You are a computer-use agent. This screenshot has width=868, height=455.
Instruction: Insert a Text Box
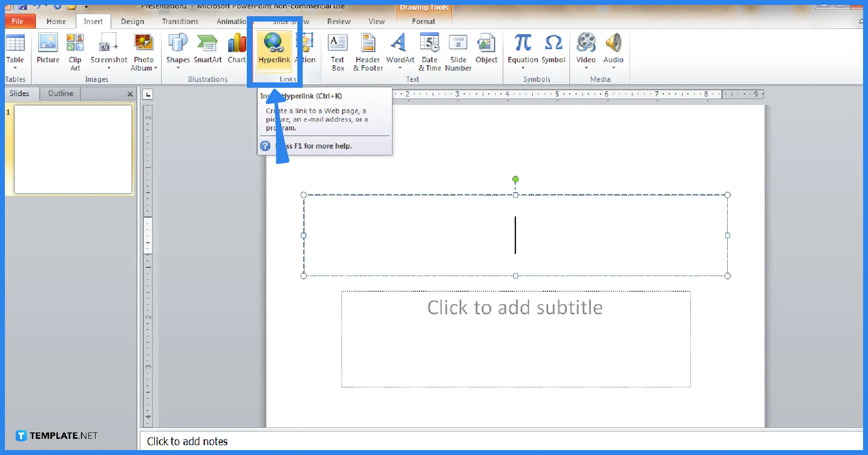(338, 51)
